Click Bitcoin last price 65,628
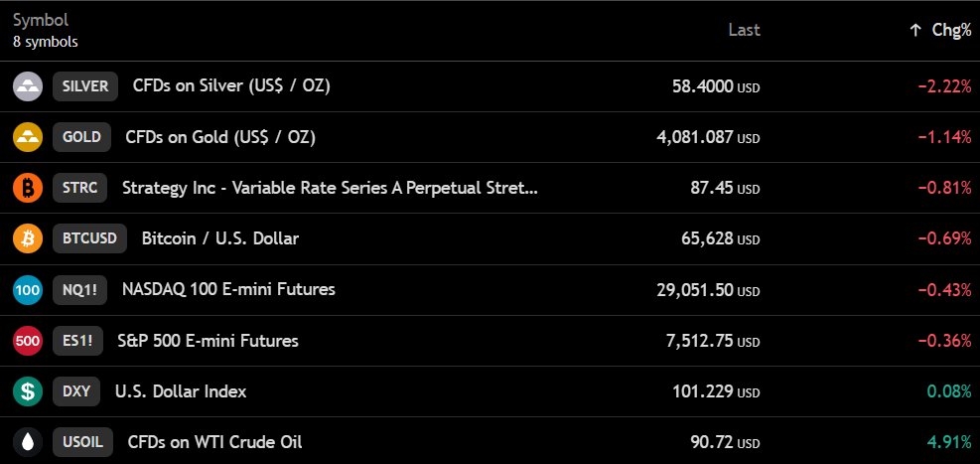This screenshot has width=980, height=464. pyautogui.click(x=707, y=238)
